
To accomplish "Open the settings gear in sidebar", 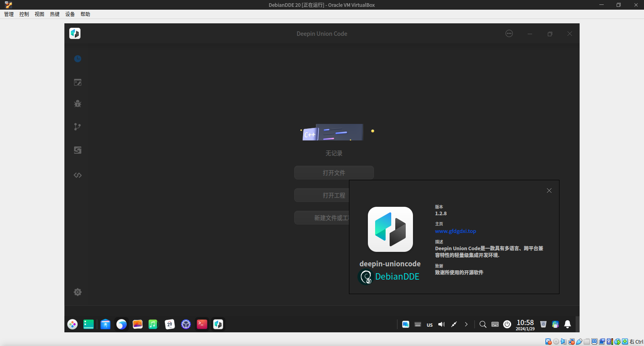I will [78, 292].
